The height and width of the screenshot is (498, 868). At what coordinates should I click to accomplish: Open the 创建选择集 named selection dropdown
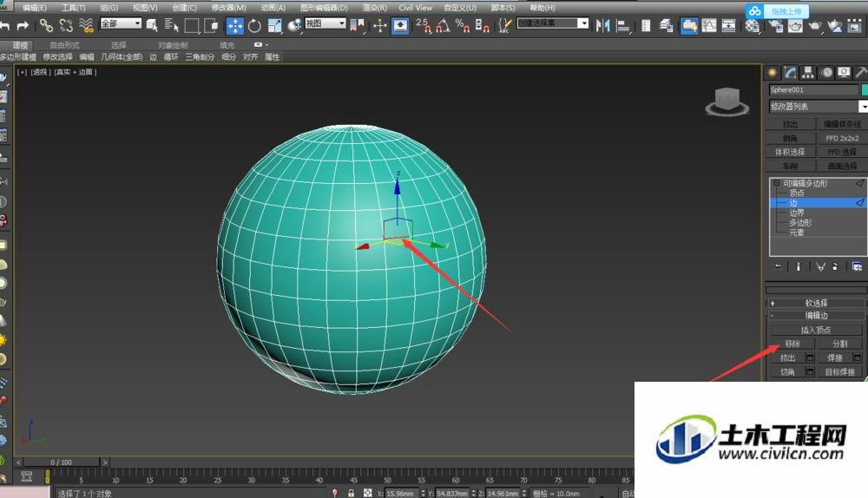click(x=552, y=23)
